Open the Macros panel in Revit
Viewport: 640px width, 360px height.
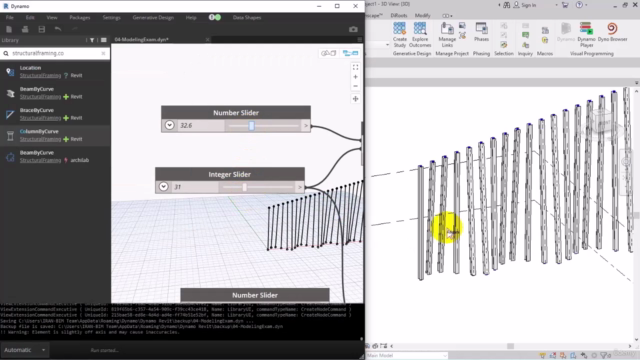(x=544, y=53)
